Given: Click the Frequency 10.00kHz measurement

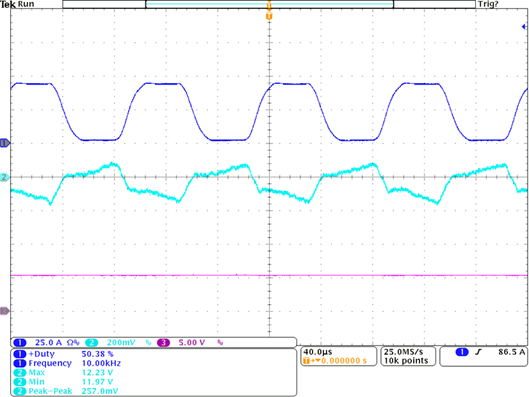Looking at the screenshot, I should pyautogui.click(x=67, y=363).
